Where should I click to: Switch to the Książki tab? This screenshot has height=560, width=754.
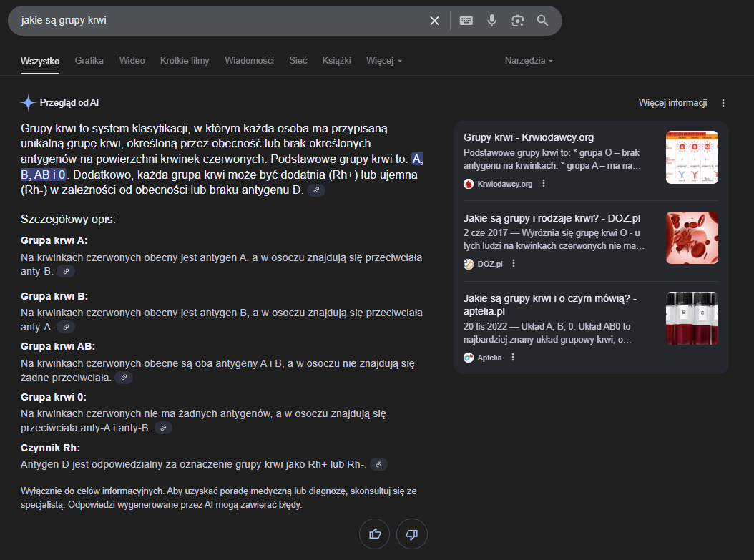point(336,61)
